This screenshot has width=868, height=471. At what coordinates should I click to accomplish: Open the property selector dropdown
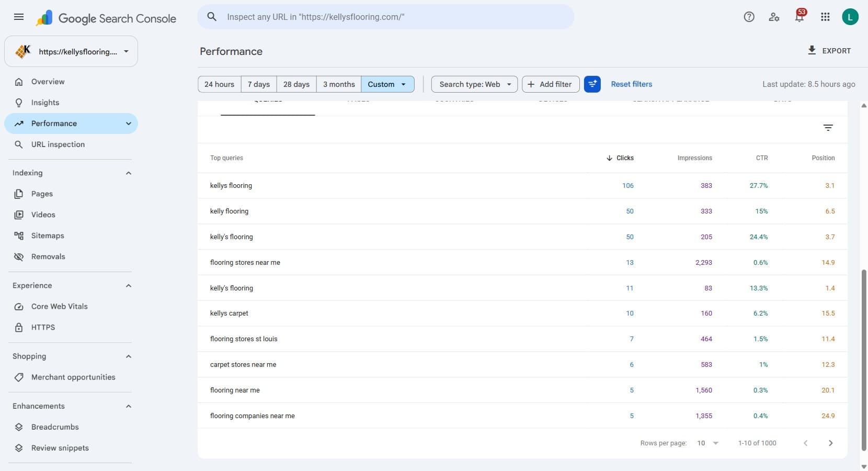pos(71,51)
